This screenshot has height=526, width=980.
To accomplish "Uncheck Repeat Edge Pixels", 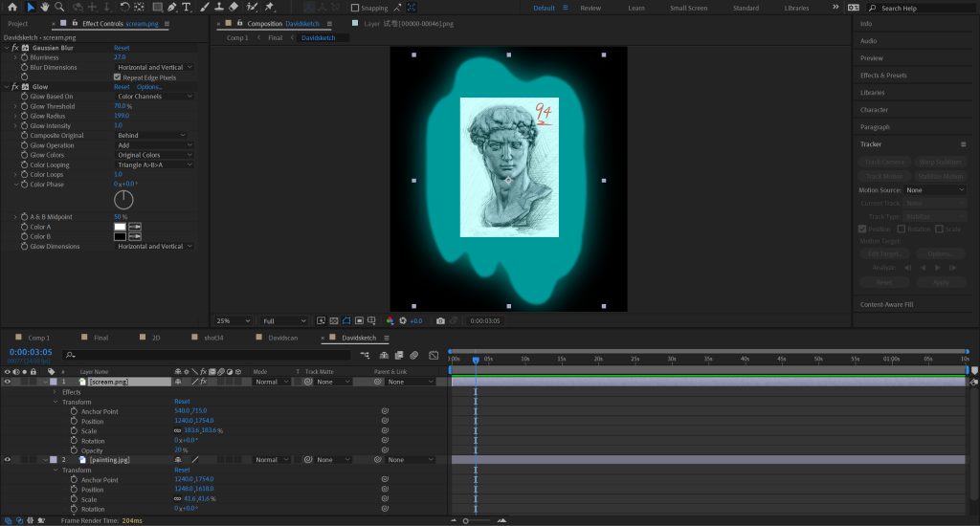I will 118,77.
